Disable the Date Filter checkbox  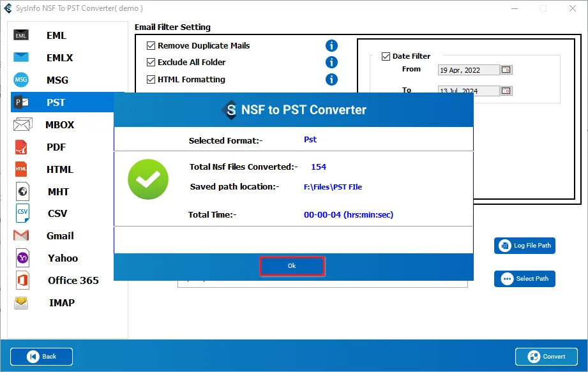386,56
